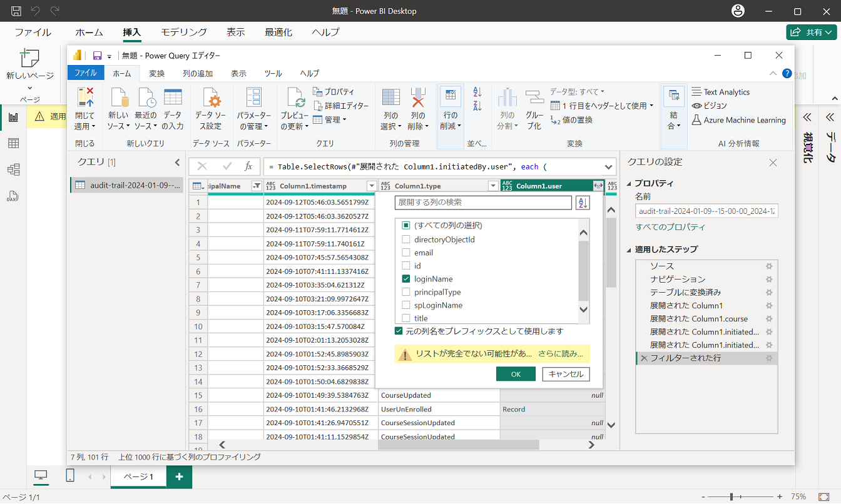Image resolution: width=841 pixels, height=504 pixels.
Task: Click Remove Columns icon
Action: pyautogui.click(x=418, y=98)
